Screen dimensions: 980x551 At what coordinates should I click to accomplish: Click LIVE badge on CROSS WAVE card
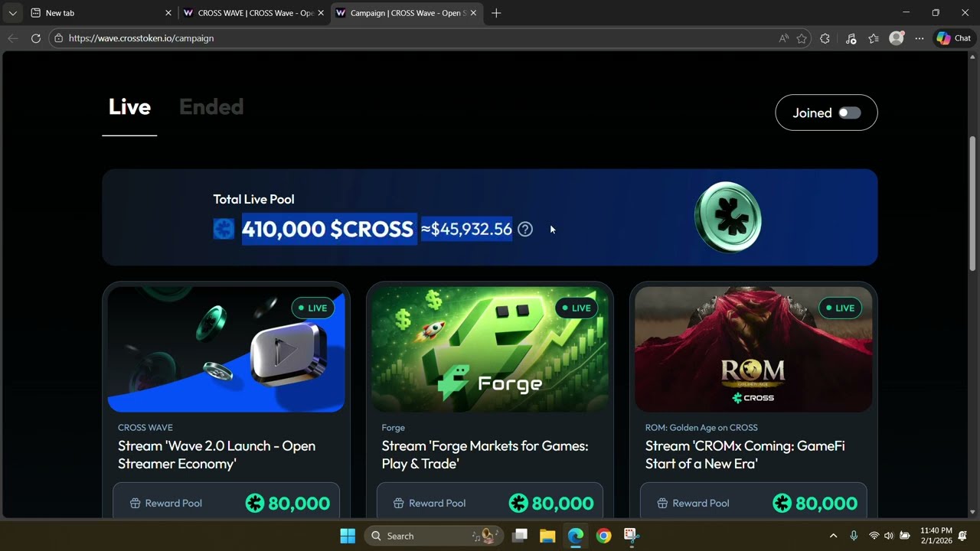click(313, 308)
